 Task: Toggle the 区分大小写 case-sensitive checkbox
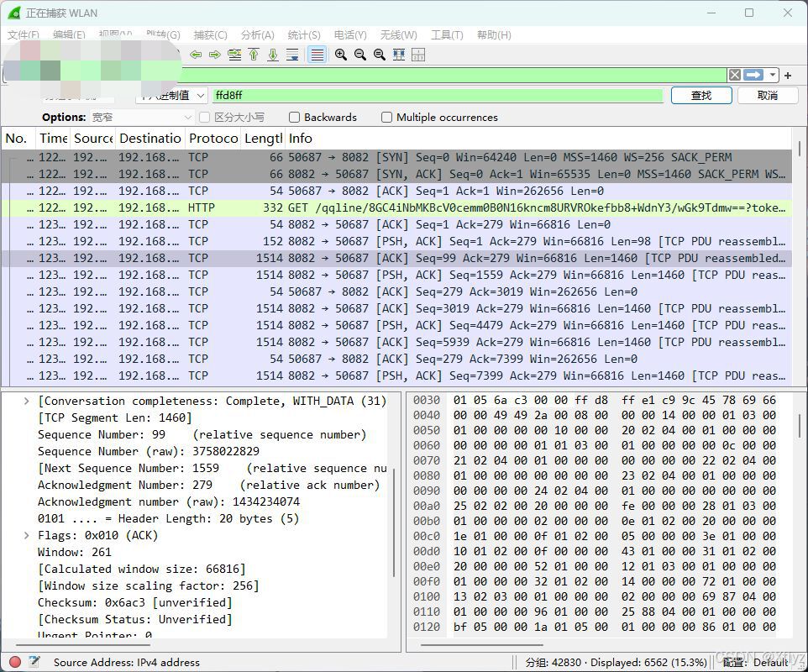pyautogui.click(x=204, y=118)
